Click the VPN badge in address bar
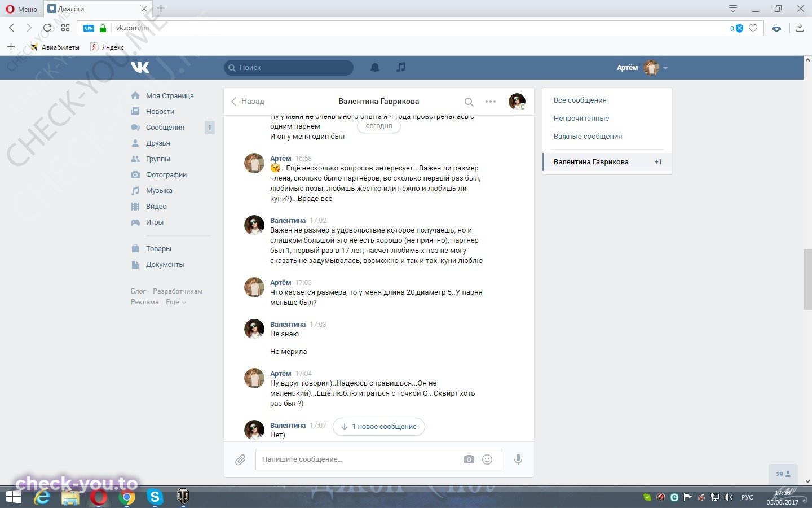812x508 pixels. pyautogui.click(x=89, y=28)
